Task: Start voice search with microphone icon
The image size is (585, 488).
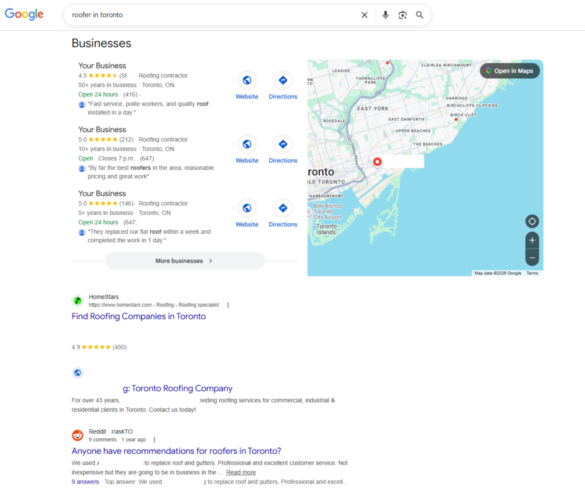Action: 385,15
